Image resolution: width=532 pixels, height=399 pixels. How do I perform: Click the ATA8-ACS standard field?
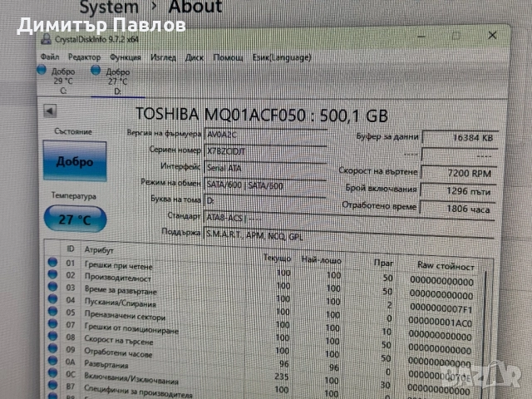point(349,219)
